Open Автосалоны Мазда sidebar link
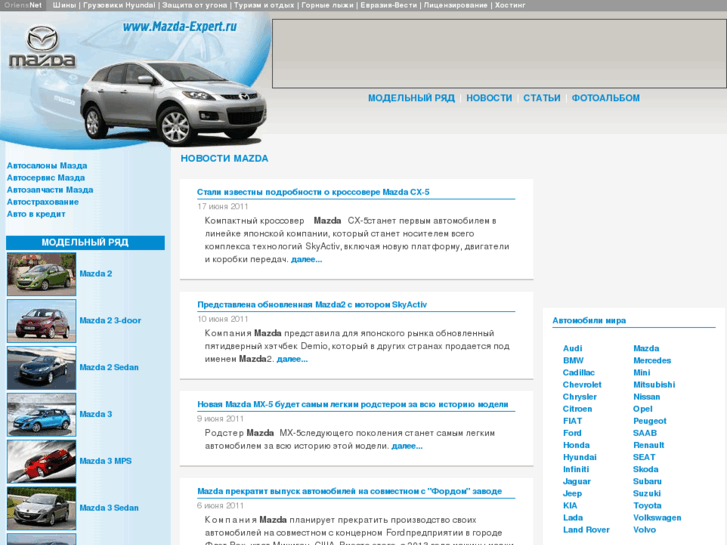 pyautogui.click(x=47, y=166)
